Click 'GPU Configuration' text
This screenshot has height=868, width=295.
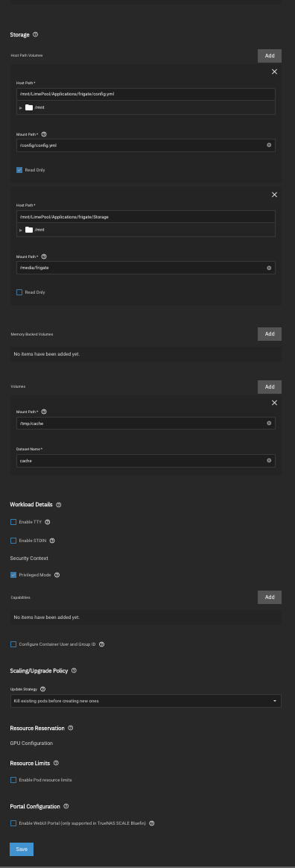31,743
